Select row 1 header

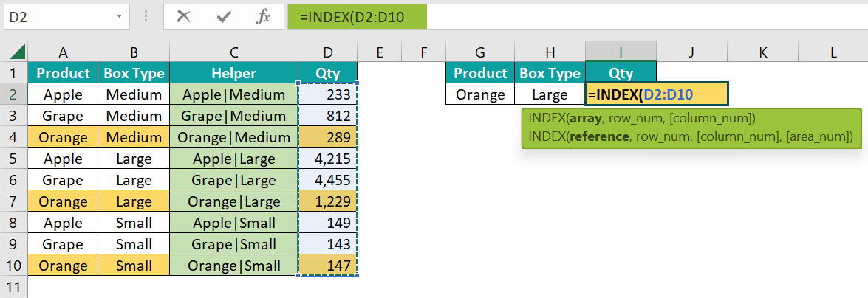(14, 72)
